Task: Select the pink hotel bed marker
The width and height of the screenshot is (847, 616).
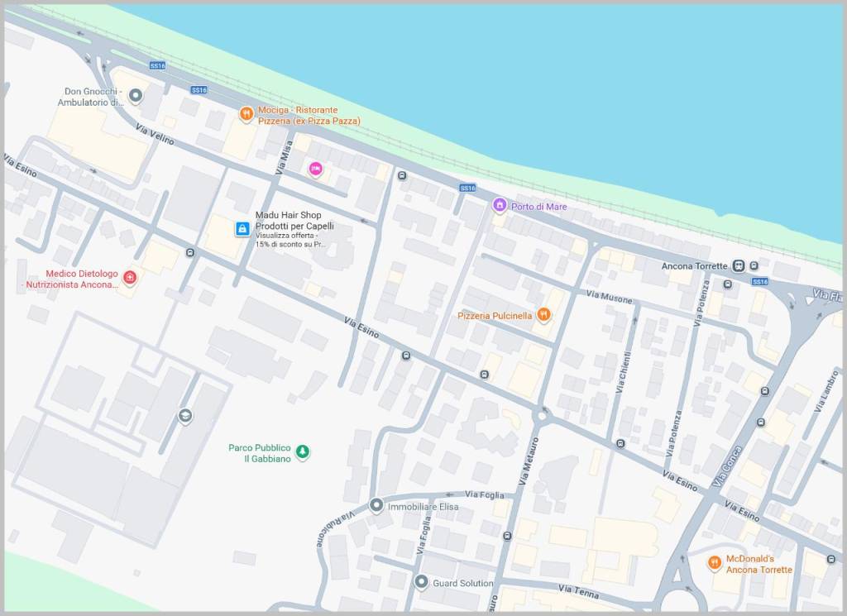Action: pos(315,169)
